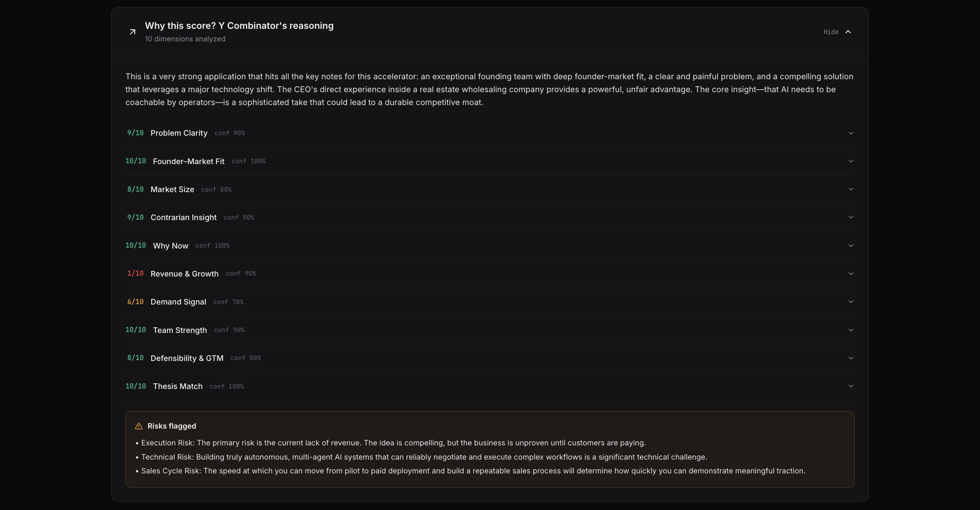Image resolution: width=980 pixels, height=510 pixels.
Task: Select the Team Strength row title
Action: click(x=180, y=330)
